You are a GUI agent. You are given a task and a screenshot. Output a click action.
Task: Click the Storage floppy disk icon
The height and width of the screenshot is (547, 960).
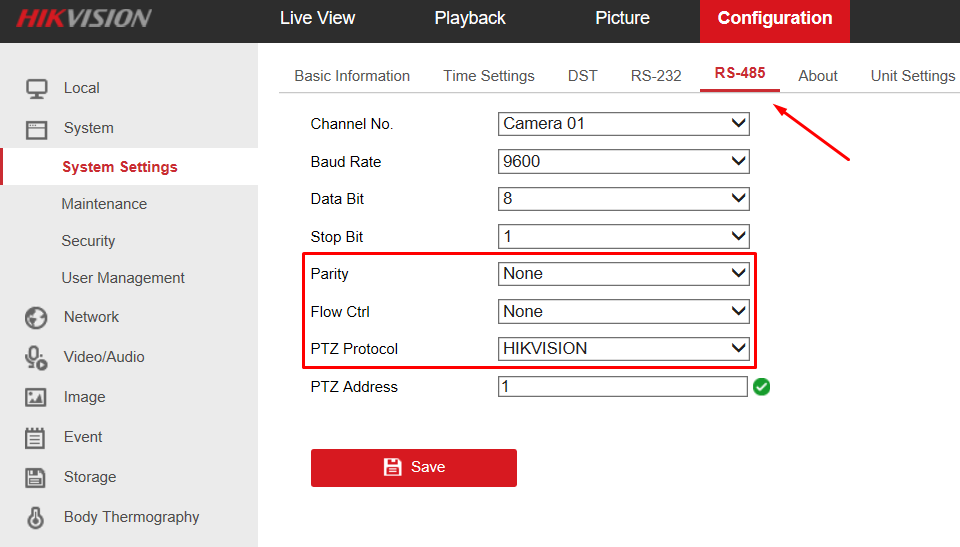pos(35,478)
